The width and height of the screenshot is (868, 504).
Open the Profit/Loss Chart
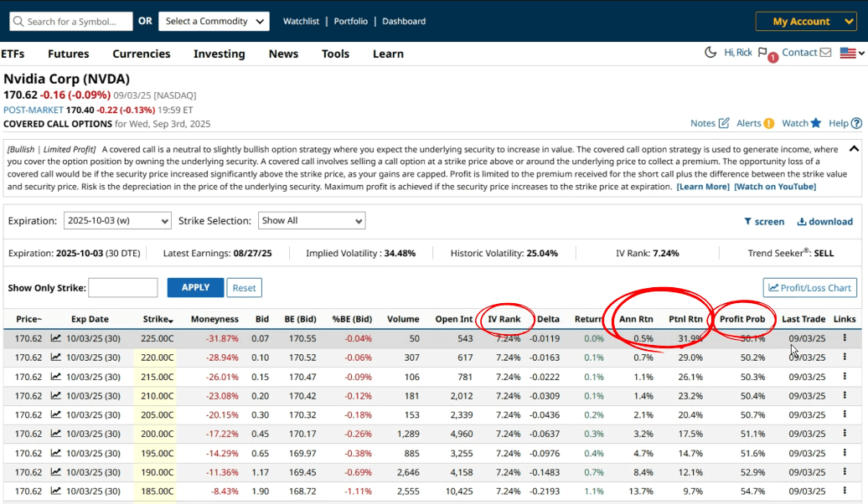click(809, 288)
